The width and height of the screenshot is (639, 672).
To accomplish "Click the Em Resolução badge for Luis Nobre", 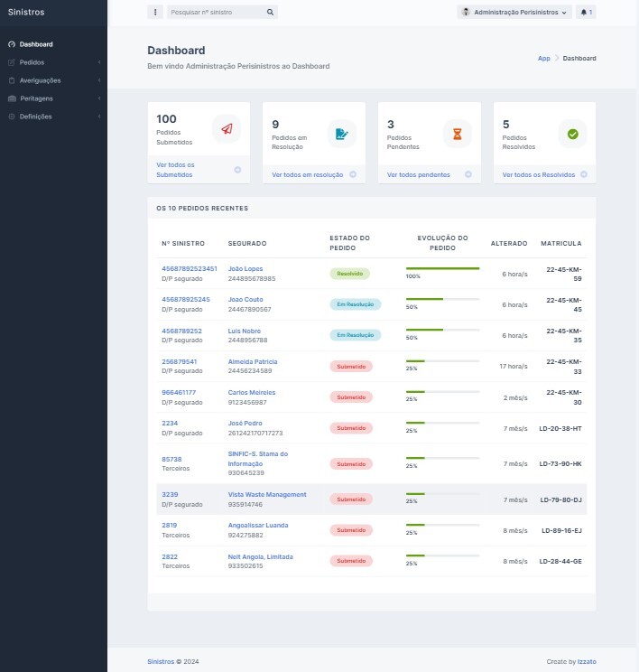I will (356, 335).
